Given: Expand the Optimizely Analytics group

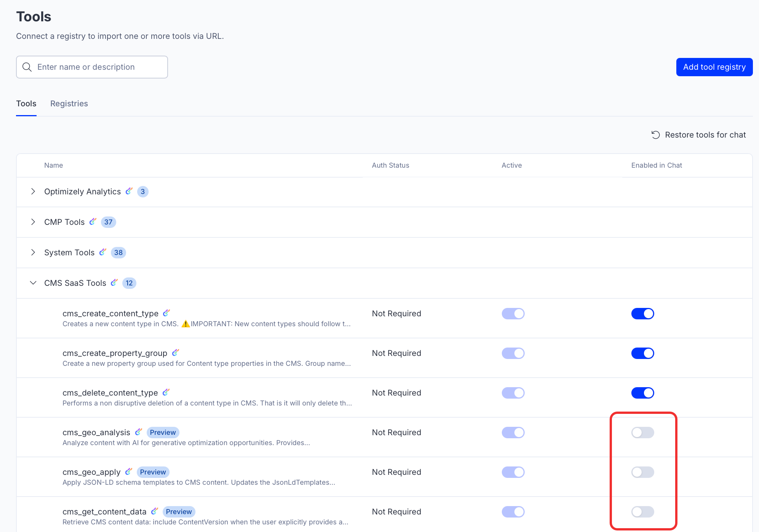Looking at the screenshot, I should click(33, 191).
